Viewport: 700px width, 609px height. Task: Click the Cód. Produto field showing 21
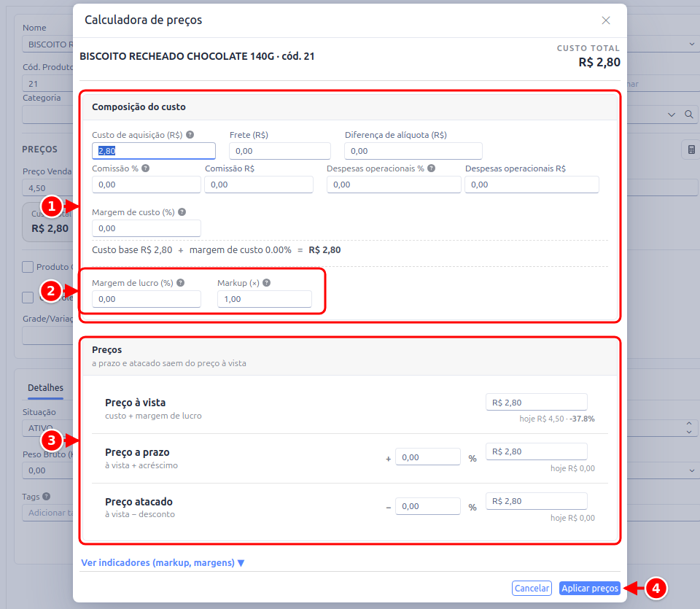point(48,83)
